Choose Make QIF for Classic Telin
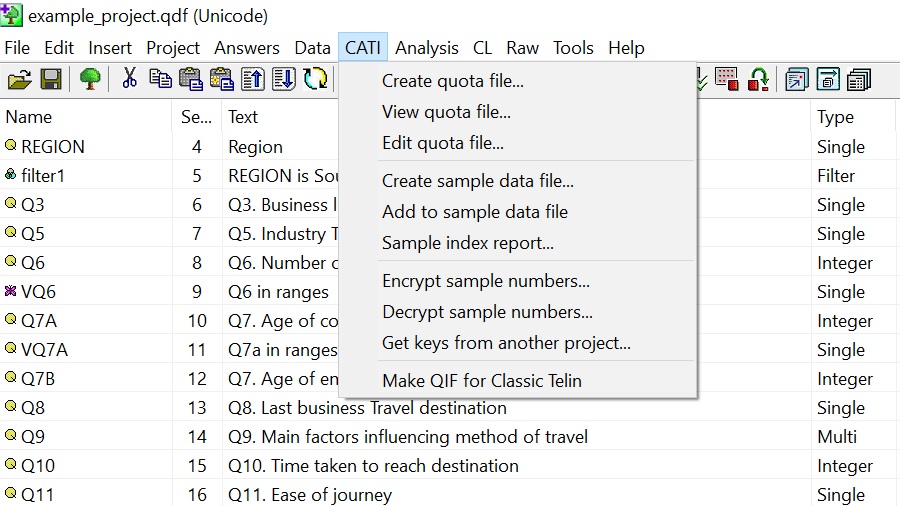This screenshot has height=506, width=900. click(518, 380)
